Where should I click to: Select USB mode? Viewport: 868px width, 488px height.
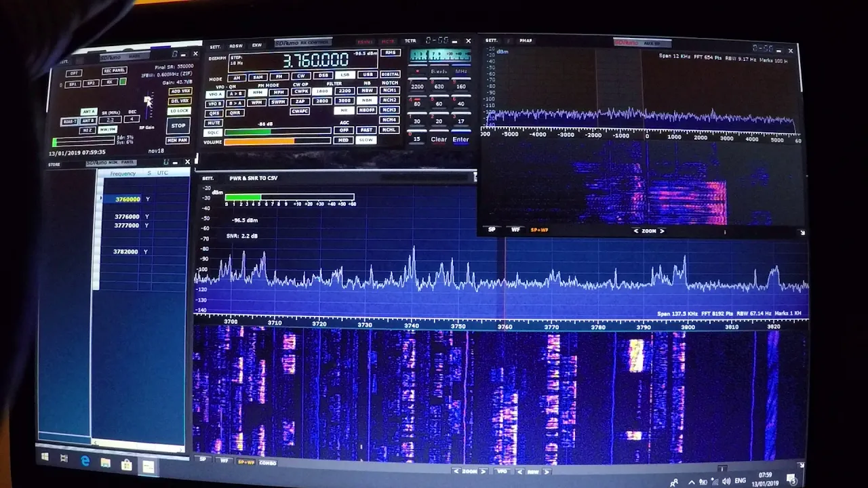[x=368, y=74]
